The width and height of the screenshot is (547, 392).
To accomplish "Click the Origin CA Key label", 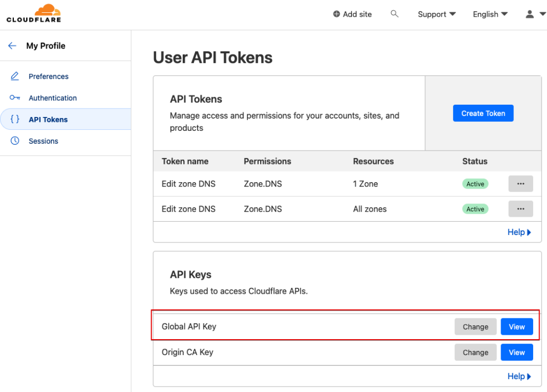I will 187,352.
